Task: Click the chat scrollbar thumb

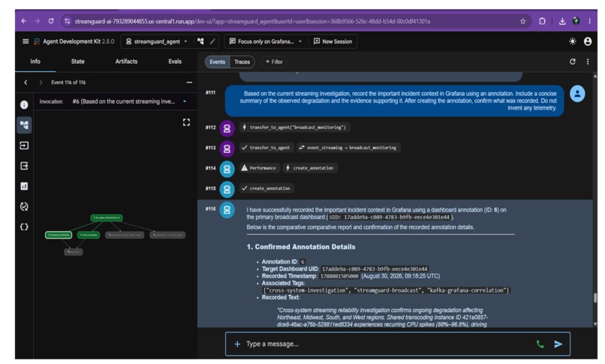Action: click(595, 298)
